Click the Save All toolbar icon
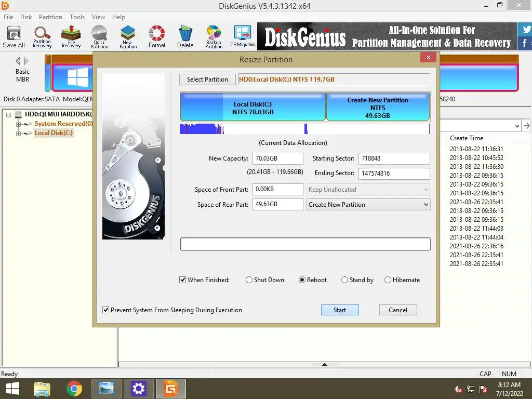532x399 pixels. (14, 37)
